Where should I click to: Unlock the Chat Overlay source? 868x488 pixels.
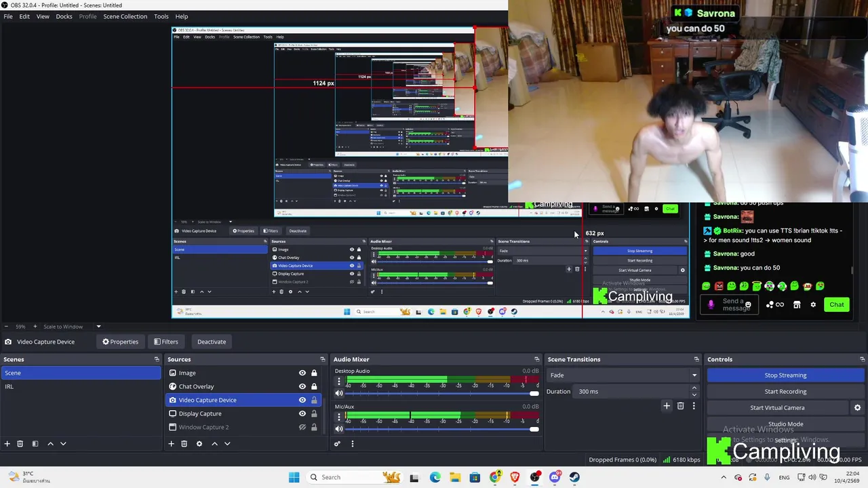[x=314, y=386]
